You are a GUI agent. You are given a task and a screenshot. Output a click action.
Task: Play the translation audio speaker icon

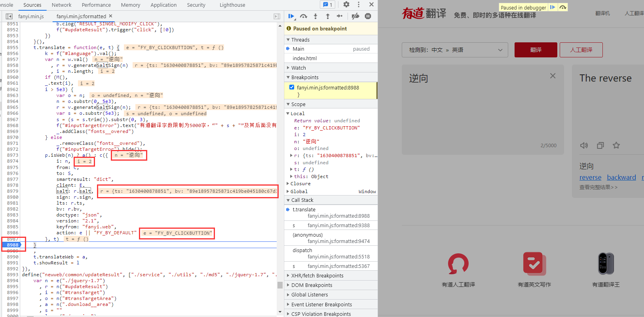pos(584,146)
